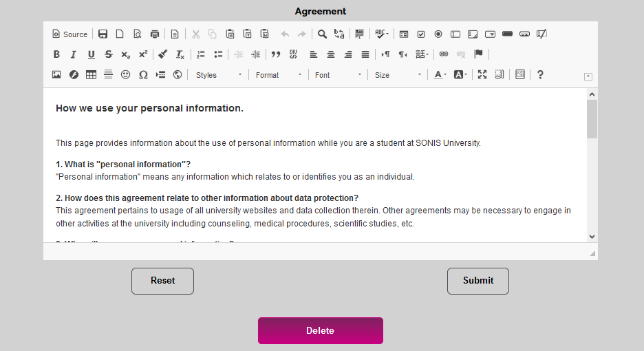Center align the text
This screenshot has height=351, width=644.
tap(331, 54)
